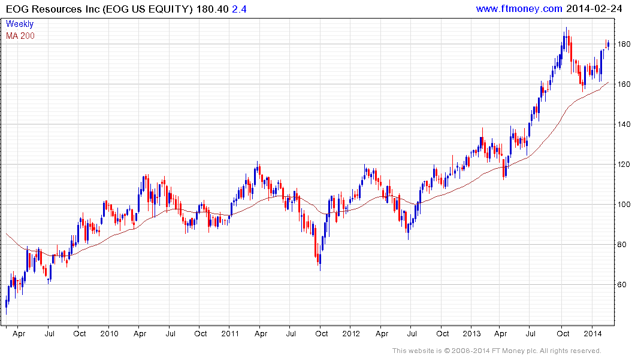Click the 180 price axis label
This screenshot has width=644, height=359.
[x=624, y=44]
